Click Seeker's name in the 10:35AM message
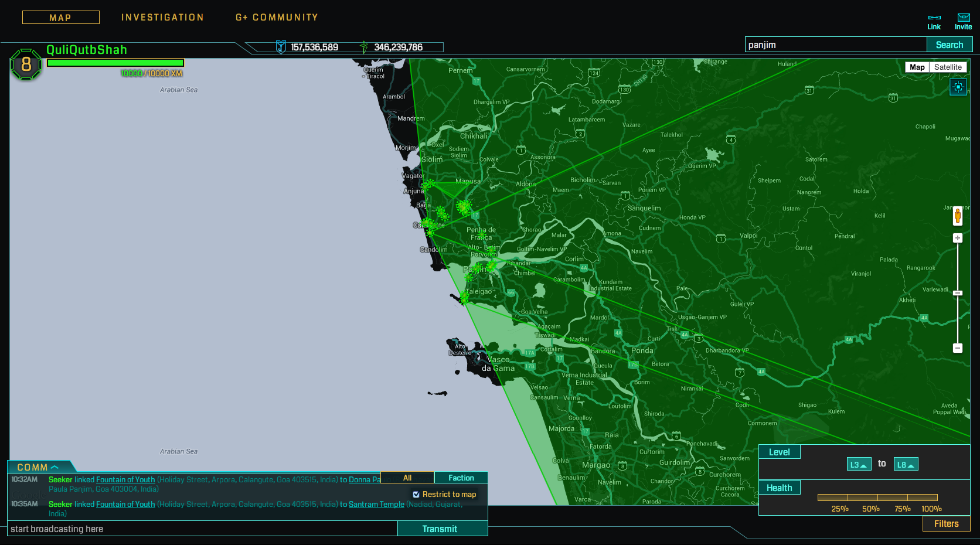Image resolution: width=980 pixels, height=545 pixels. point(60,505)
